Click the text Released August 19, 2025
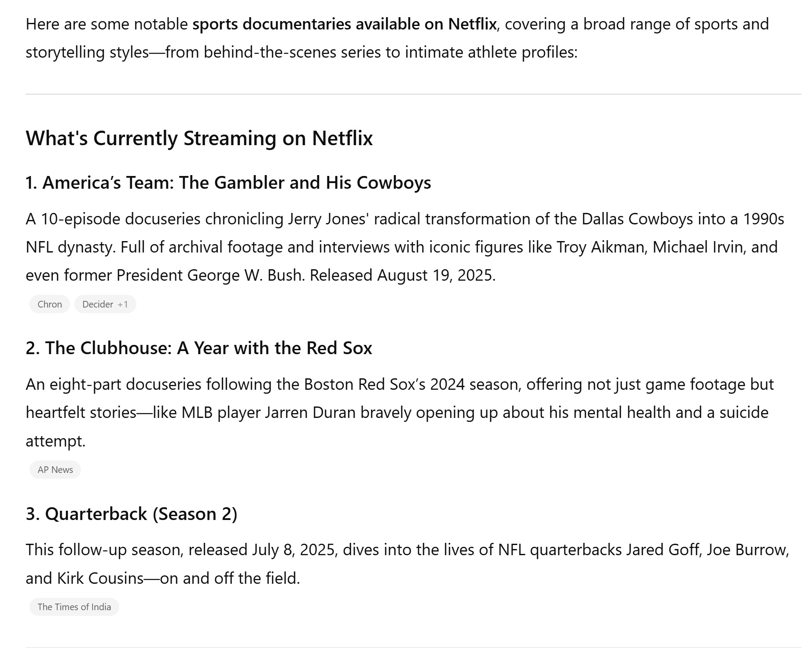This screenshot has height=648, width=812. (x=403, y=275)
